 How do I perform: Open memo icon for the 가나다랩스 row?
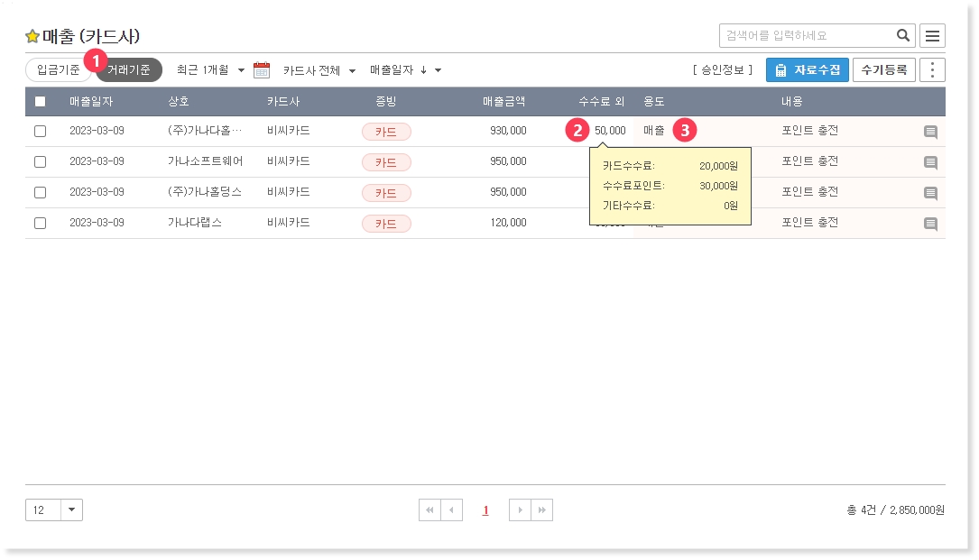pyautogui.click(x=930, y=224)
